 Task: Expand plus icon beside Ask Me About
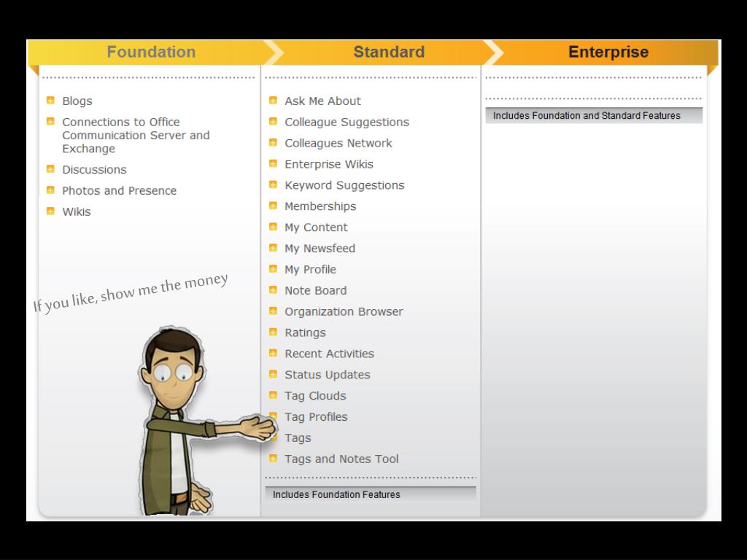coord(273,100)
